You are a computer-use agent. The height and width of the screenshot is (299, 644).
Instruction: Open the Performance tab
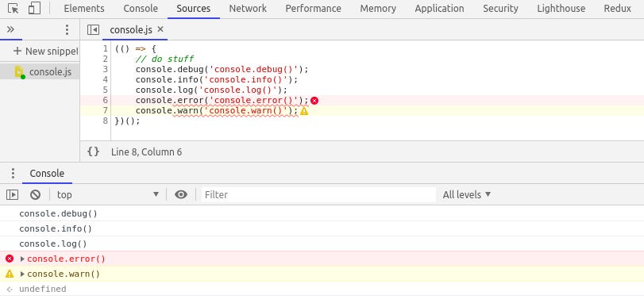click(x=313, y=9)
